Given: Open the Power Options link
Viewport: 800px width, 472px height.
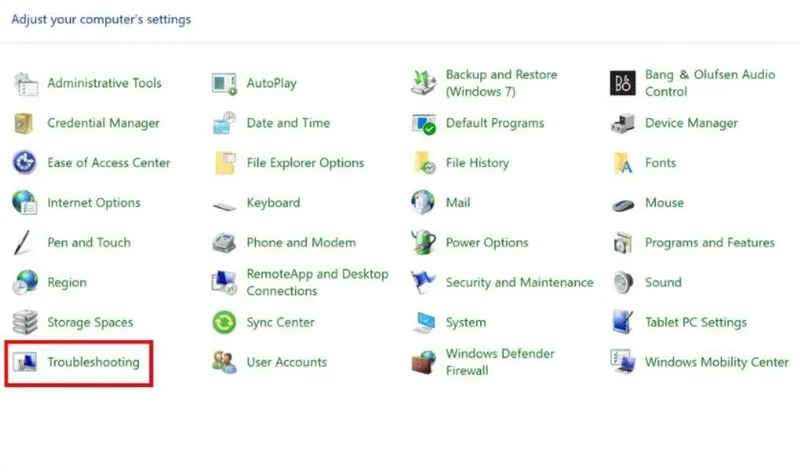Looking at the screenshot, I should [x=487, y=242].
